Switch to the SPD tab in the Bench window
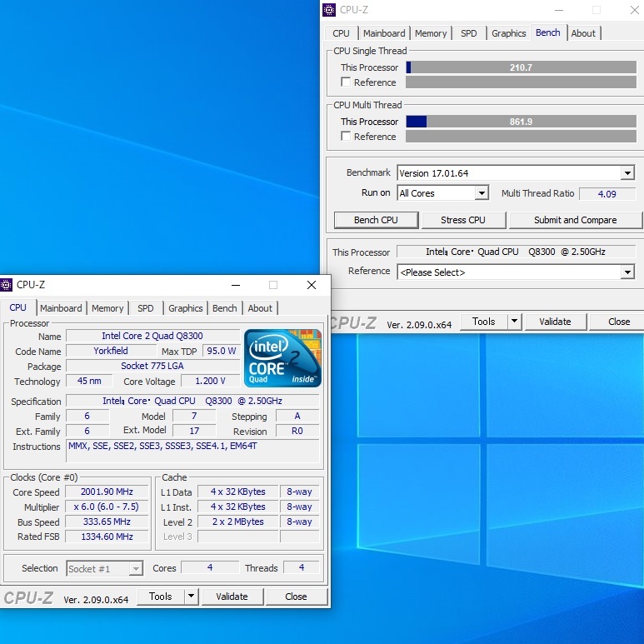 click(x=468, y=33)
